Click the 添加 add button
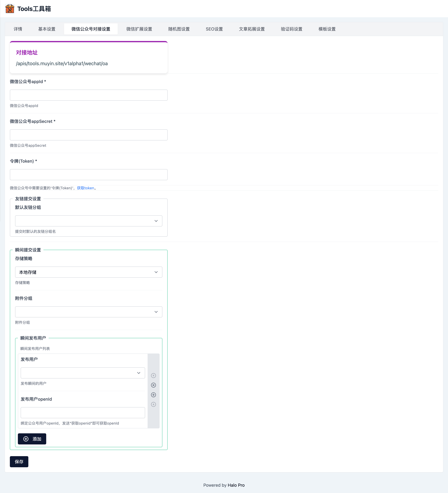 pyautogui.click(x=32, y=439)
